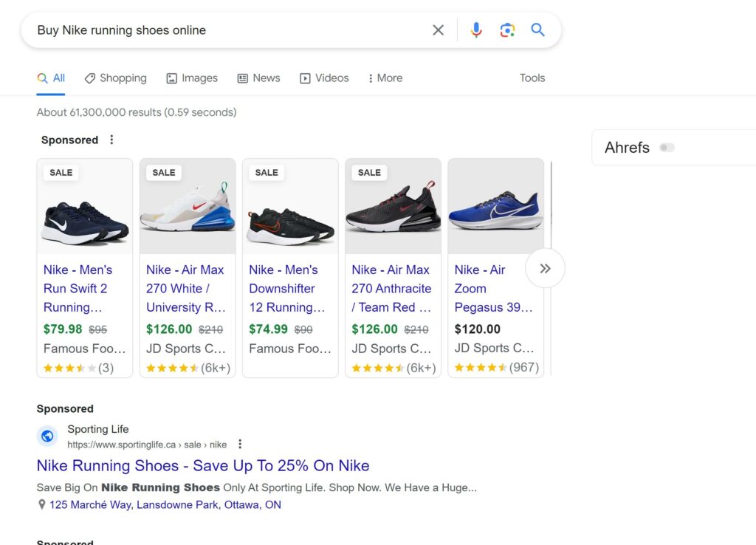Screen dimensions: 756x545
Task: Open Google Lens camera search
Action: pos(507,30)
